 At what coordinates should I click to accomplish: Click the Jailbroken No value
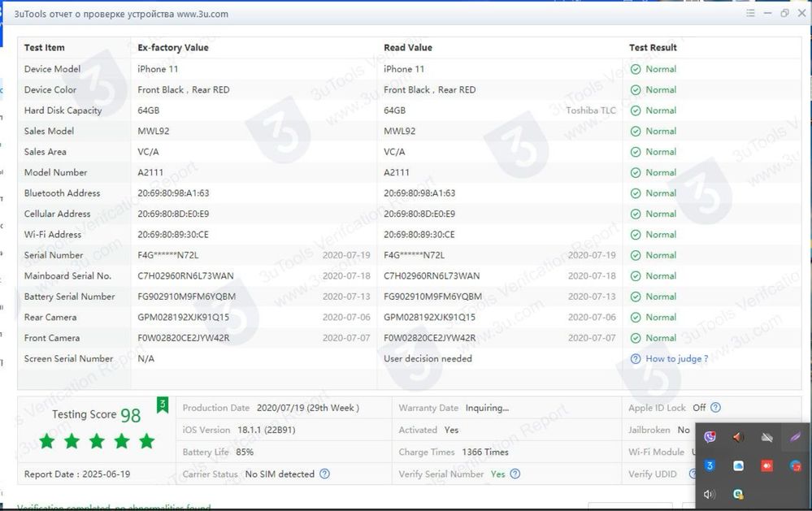[x=684, y=430]
